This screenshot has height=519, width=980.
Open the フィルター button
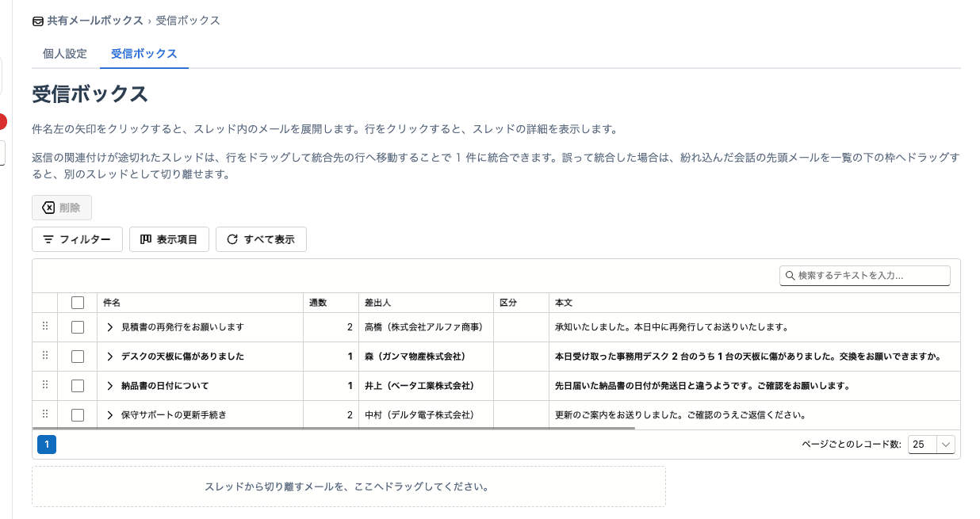[x=77, y=239]
